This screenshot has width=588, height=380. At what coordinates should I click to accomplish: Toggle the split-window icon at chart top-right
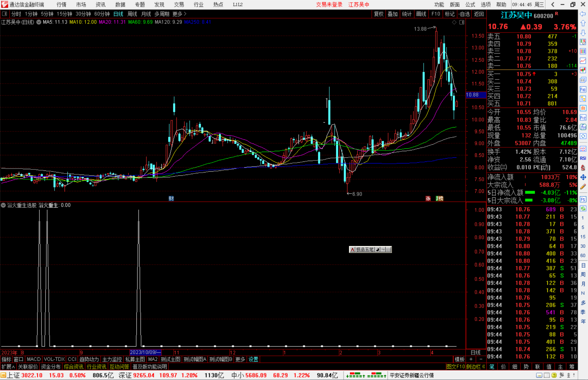pos(462,22)
